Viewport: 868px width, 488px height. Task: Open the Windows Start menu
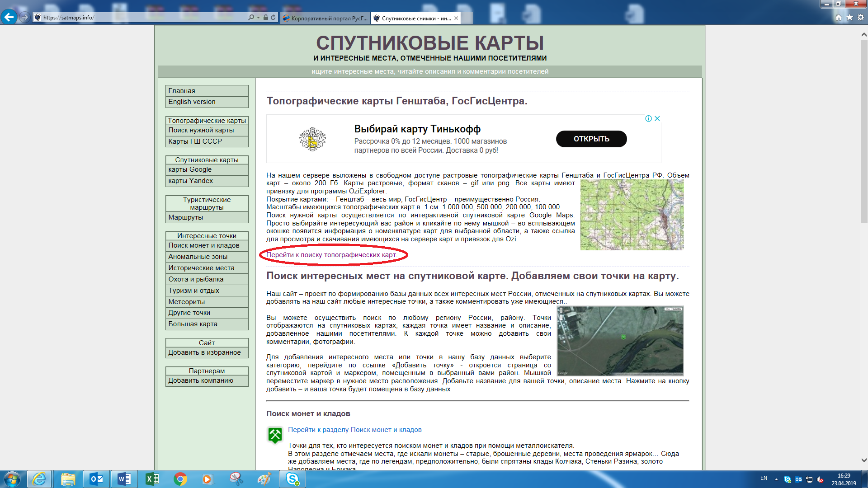pyautogui.click(x=12, y=479)
